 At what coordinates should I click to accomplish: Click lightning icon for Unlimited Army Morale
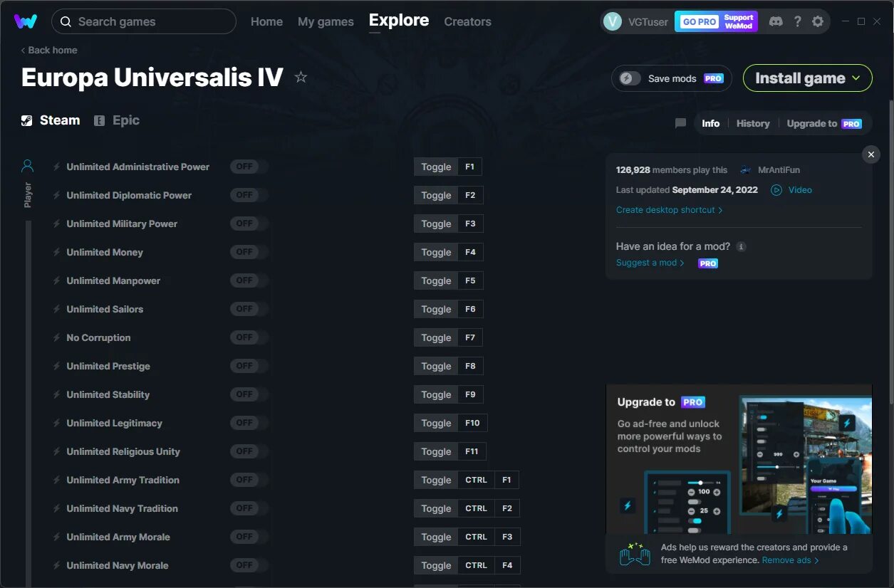[56, 537]
